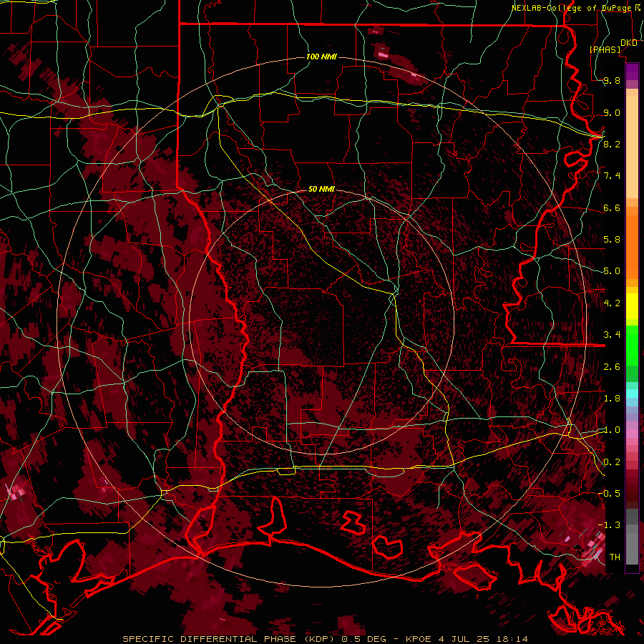Click the 8.2 legend scale value
Image resolution: width=644 pixels, height=644 pixels.
[612, 144]
